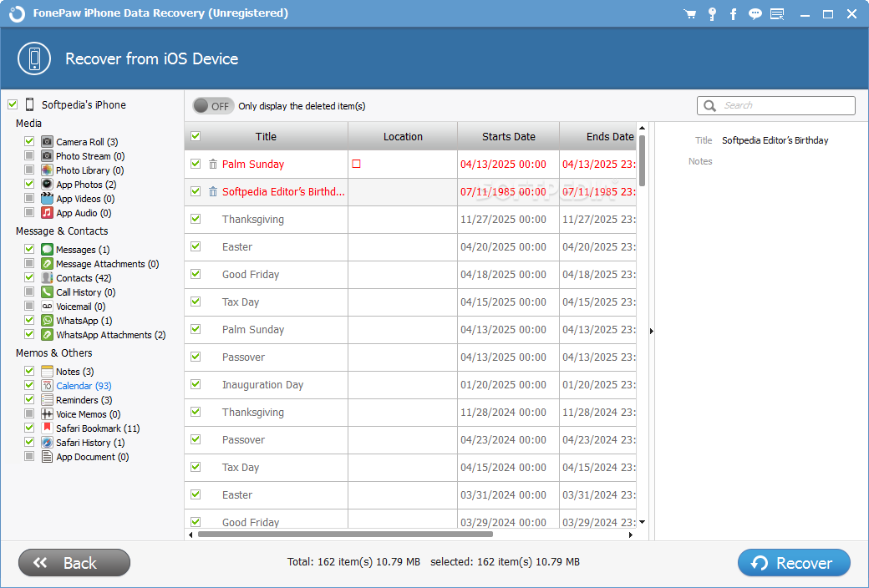Viewport: 869px width, 588px height.
Task: Click the Voicemail icon
Action: click(47, 307)
